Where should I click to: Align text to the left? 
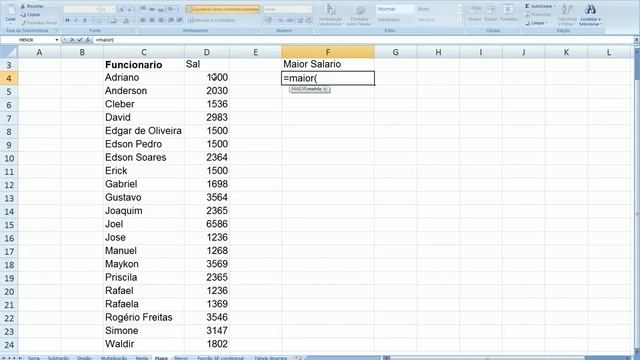tap(143, 20)
